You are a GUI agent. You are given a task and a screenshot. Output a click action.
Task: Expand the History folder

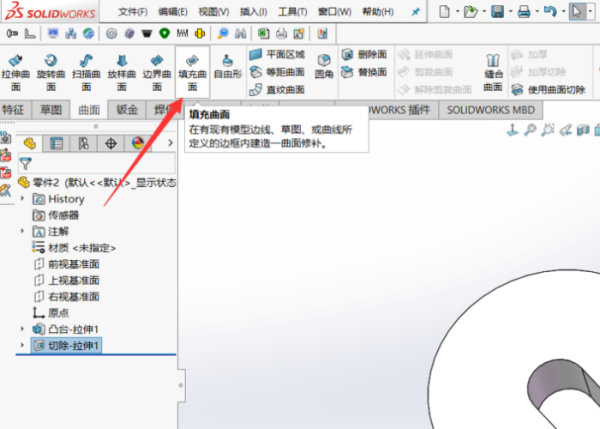(x=22, y=198)
